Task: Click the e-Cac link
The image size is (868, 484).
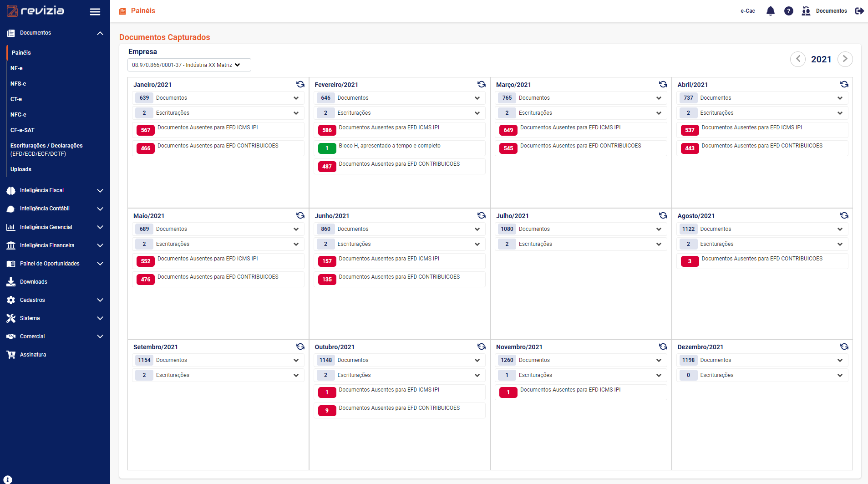Action: pos(748,11)
